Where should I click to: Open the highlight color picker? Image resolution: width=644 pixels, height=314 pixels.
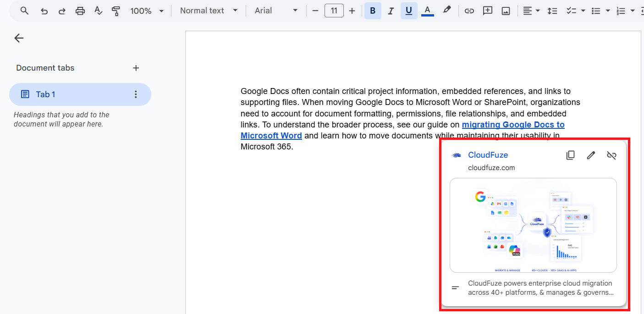click(x=446, y=11)
